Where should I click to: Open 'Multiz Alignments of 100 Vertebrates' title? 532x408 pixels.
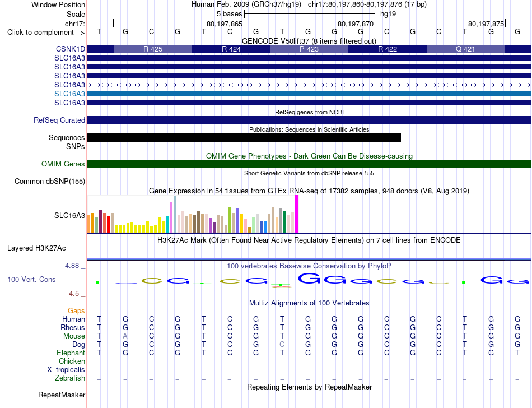pyautogui.click(x=309, y=303)
